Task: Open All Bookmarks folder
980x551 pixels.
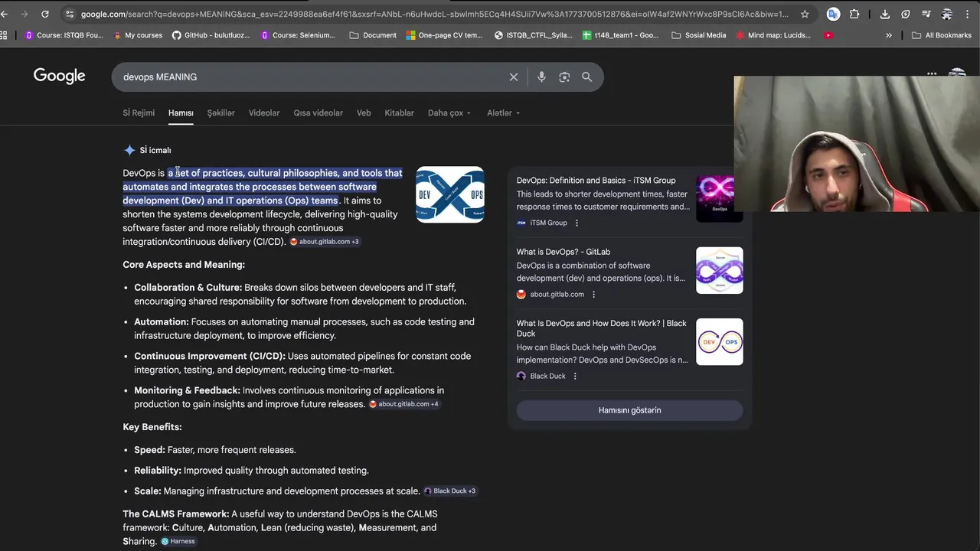Action: 941,35
